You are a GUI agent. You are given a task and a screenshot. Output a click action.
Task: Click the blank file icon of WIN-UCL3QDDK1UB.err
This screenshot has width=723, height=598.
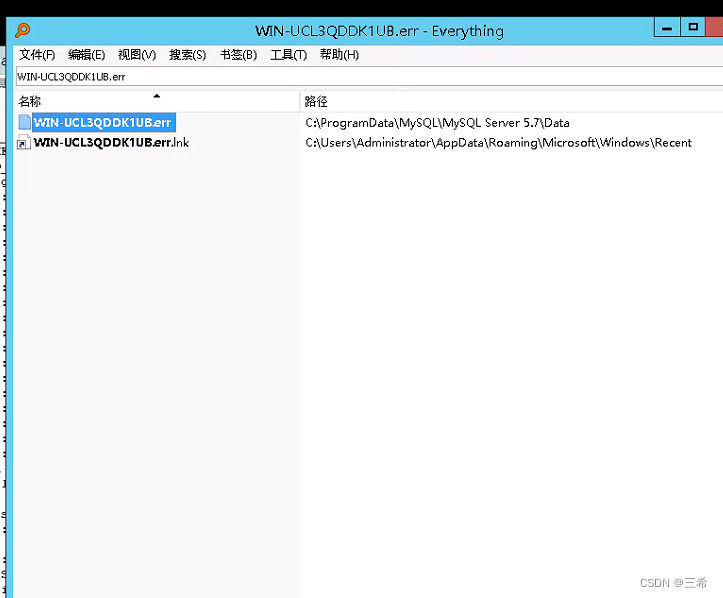click(x=24, y=122)
